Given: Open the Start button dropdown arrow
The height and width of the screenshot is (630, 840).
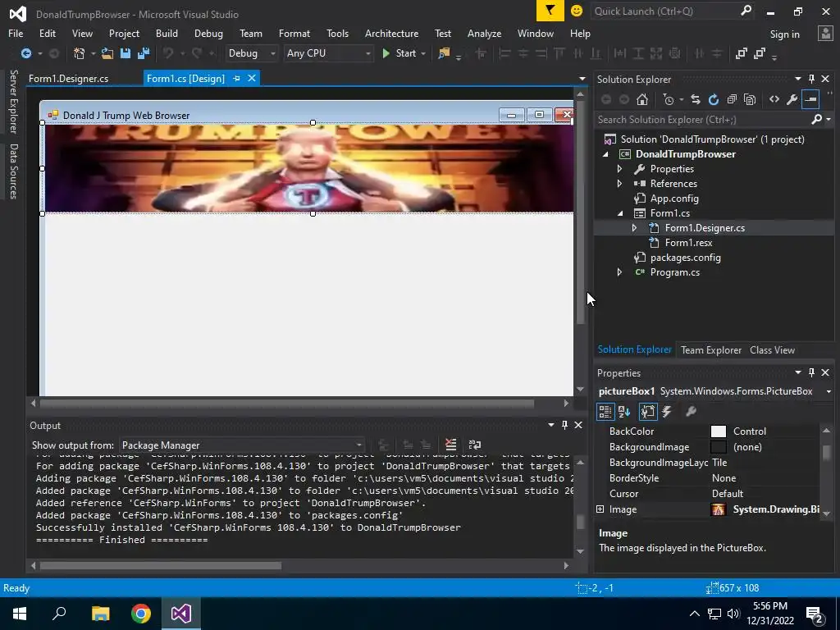Looking at the screenshot, I should (x=423, y=53).
